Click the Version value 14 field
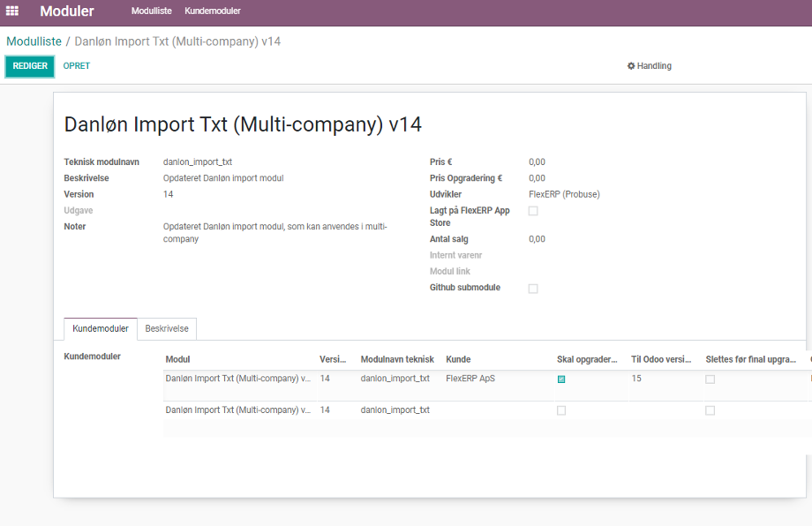 tap(169, 194)
